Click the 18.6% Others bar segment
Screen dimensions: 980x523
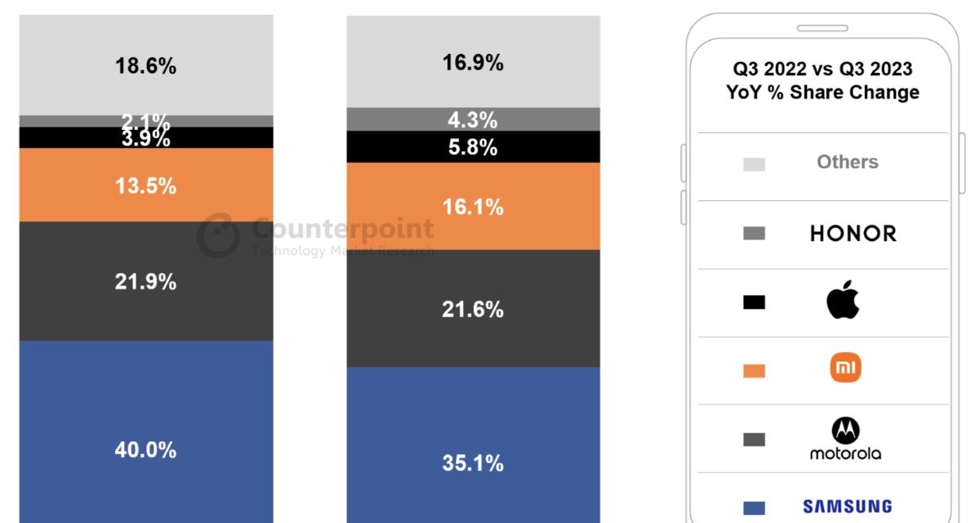click(x=146, y=65)
